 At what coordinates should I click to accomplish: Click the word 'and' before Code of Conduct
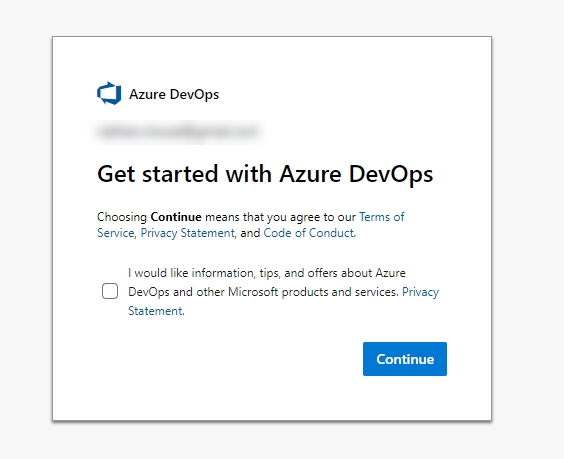coord(250,233)
